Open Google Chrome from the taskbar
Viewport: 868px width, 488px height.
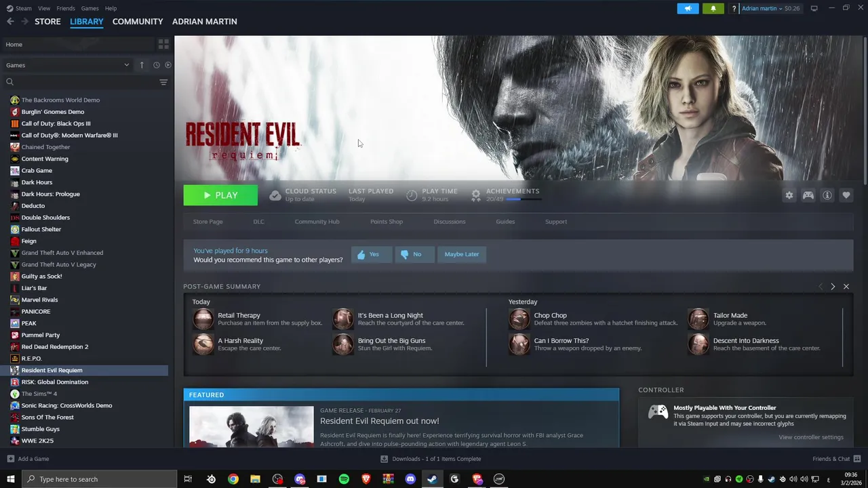(x=233, y=479)
